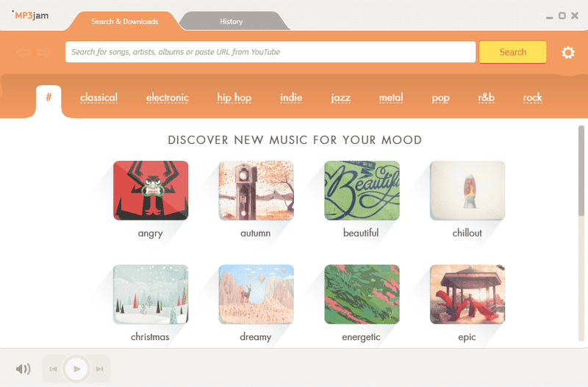588x387 pixels.
Task: Click the yellow Search button
Action: (512, 52)
